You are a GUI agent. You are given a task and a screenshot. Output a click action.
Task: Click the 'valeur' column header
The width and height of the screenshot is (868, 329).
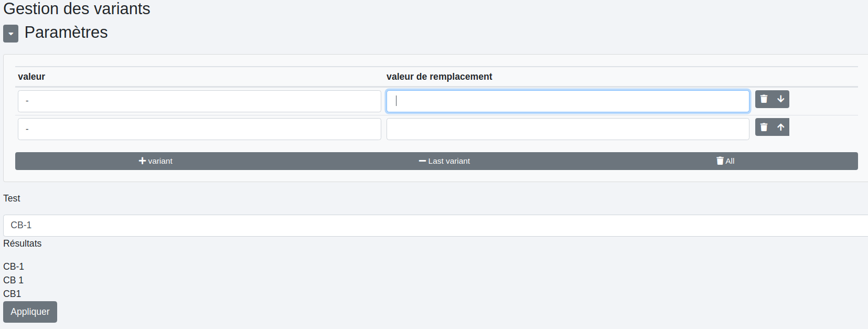click(x=31, y=77)
